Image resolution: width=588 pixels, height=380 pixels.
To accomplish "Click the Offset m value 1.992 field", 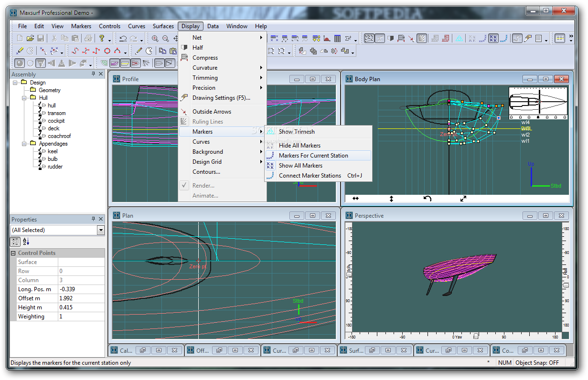I will (81, 298).
